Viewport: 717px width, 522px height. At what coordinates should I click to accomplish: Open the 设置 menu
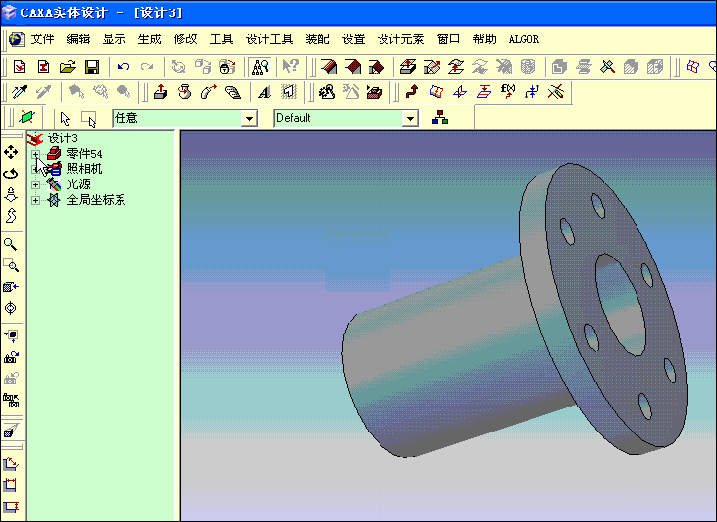353,39
